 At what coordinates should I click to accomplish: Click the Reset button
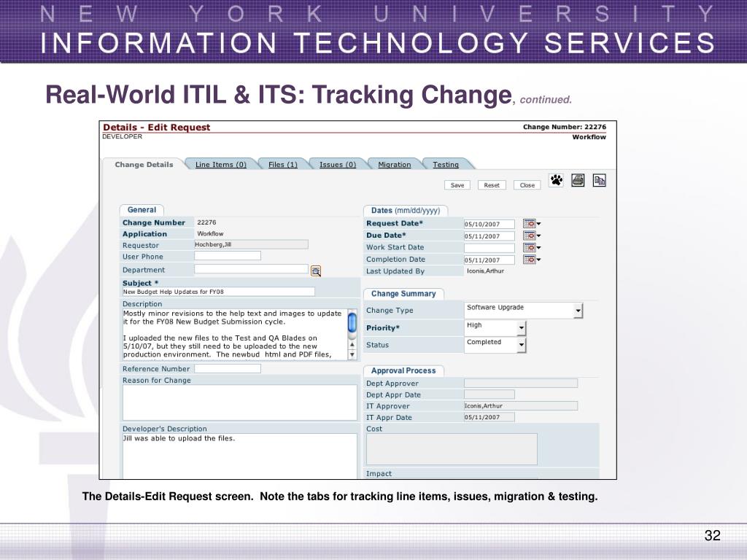[x=492, y=185]
